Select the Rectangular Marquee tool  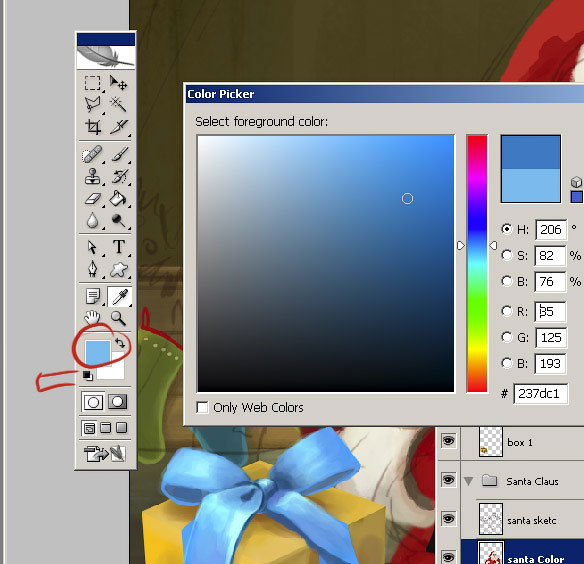tap(92, 83)
